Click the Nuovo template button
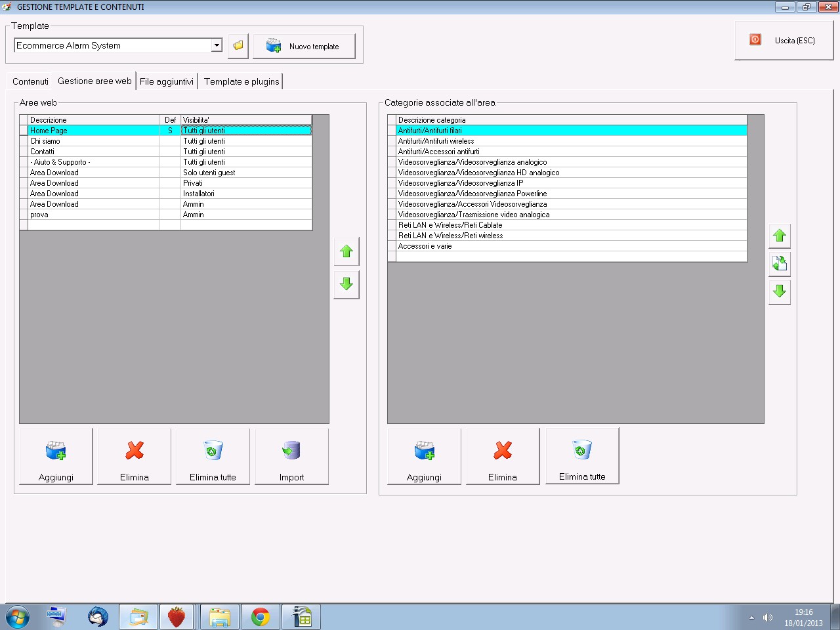This screenshot has height=630, width=840. 304,46
